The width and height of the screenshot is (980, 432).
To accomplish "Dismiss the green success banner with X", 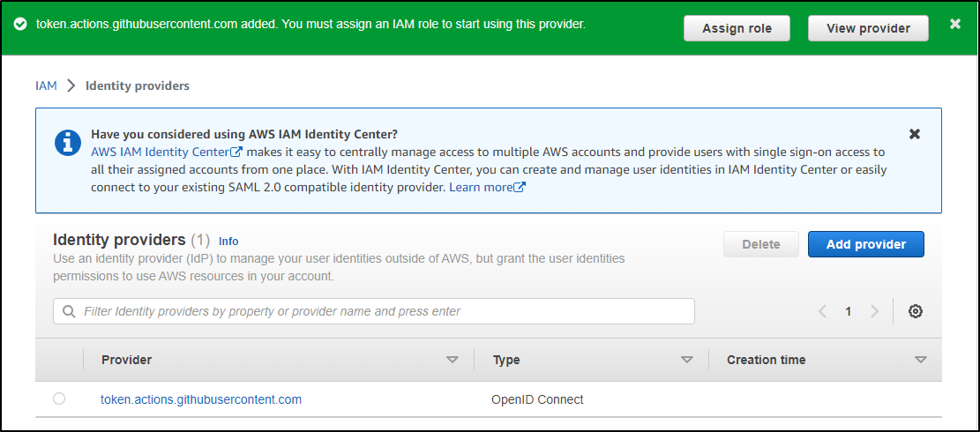I will [955, 24].
